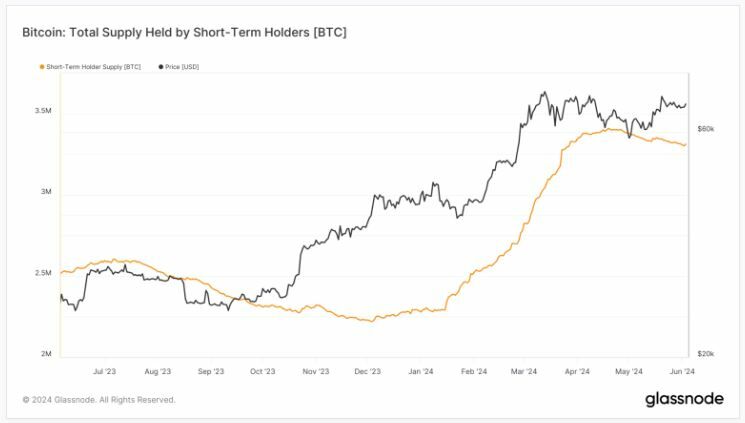Click the Glassnode copyright notice
This screenshot has height=423, width=745.
tap(99, 400)
